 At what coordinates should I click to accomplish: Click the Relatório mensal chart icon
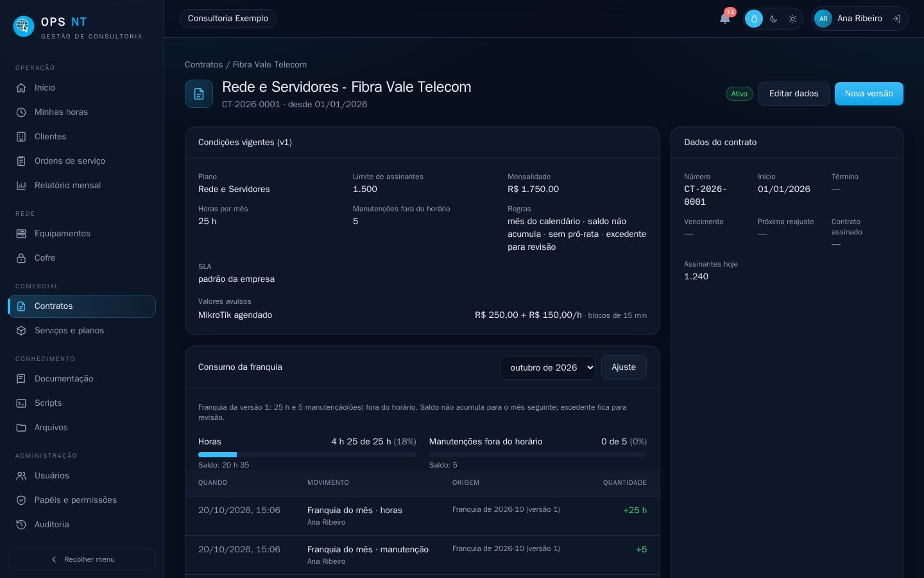point(21,186)
